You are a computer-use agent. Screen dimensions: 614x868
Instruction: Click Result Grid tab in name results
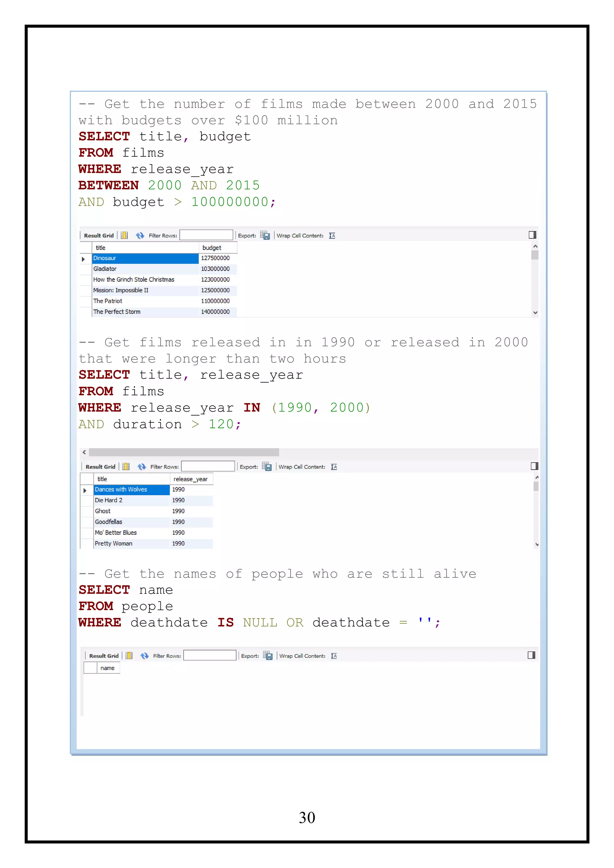[104, 656]
